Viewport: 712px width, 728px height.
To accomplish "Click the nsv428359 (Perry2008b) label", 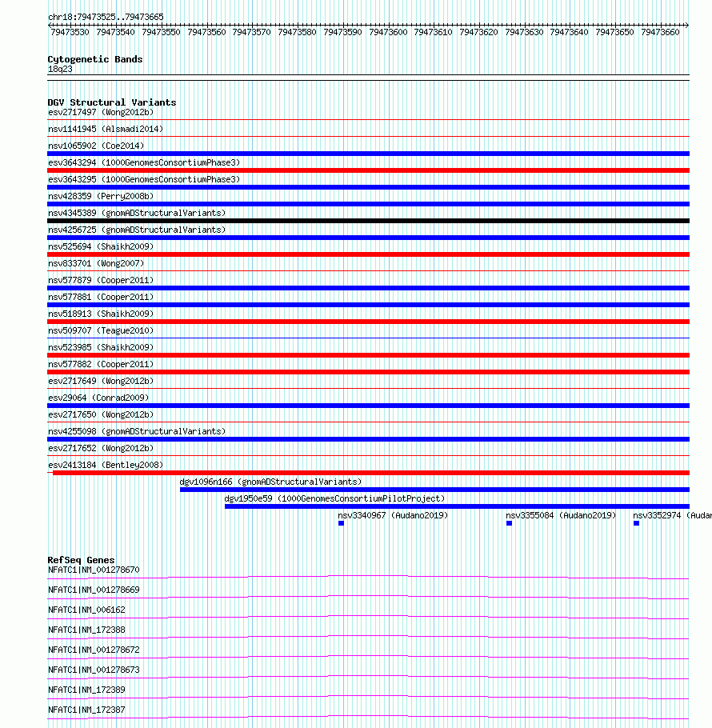I will [x=101, y=196].
